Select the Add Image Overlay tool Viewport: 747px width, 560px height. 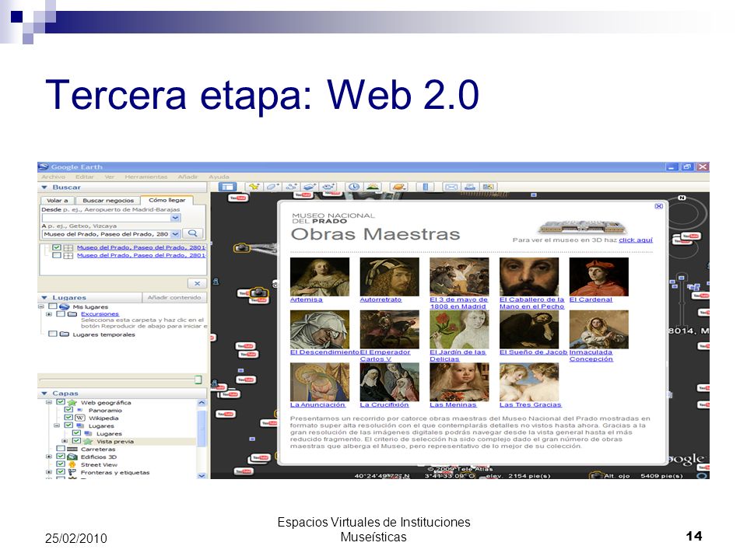[310, 187]
